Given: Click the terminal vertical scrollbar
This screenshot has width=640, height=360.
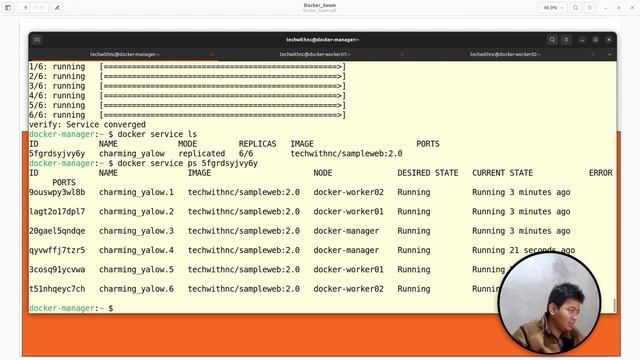Looking at the screenshot, I should click(614, 304).
